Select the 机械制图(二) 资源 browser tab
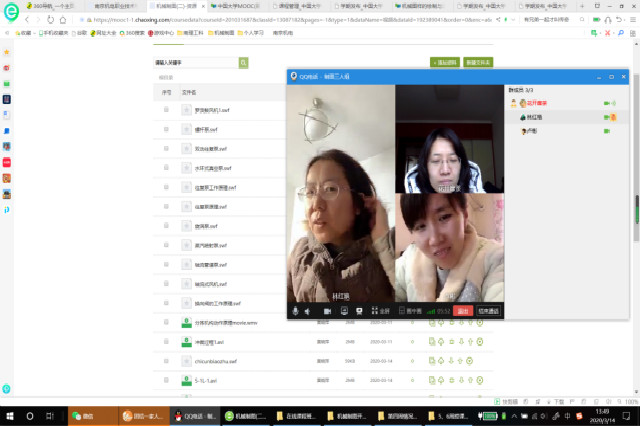This screenshot has width=640, height=426. coord(175,6)
